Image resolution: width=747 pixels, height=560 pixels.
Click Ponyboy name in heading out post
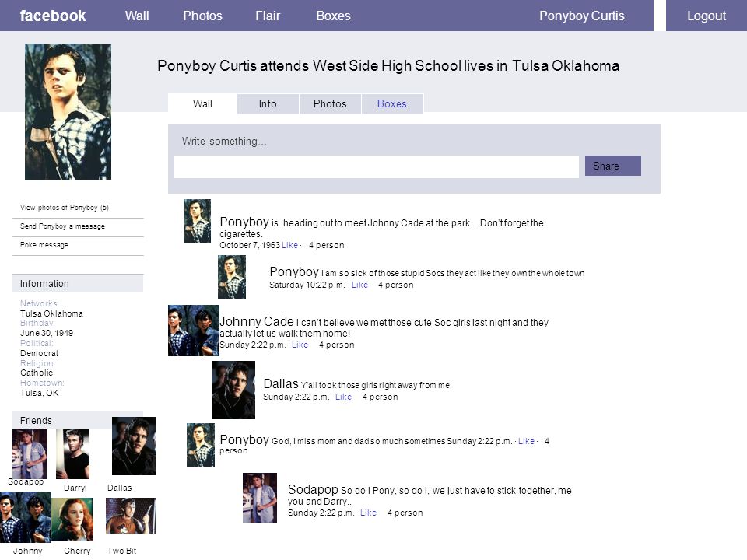[x=244, y=222]
